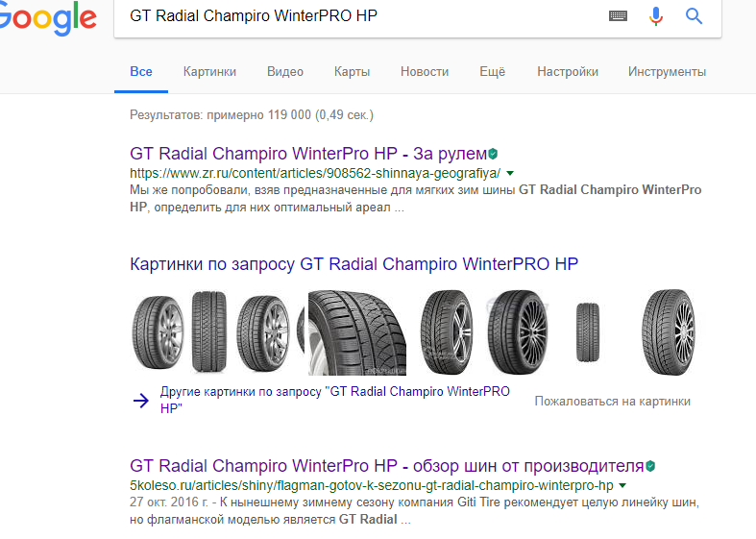Click the magnifying glass search button
The height and width of the screenshot is (539, 756).
694,16
